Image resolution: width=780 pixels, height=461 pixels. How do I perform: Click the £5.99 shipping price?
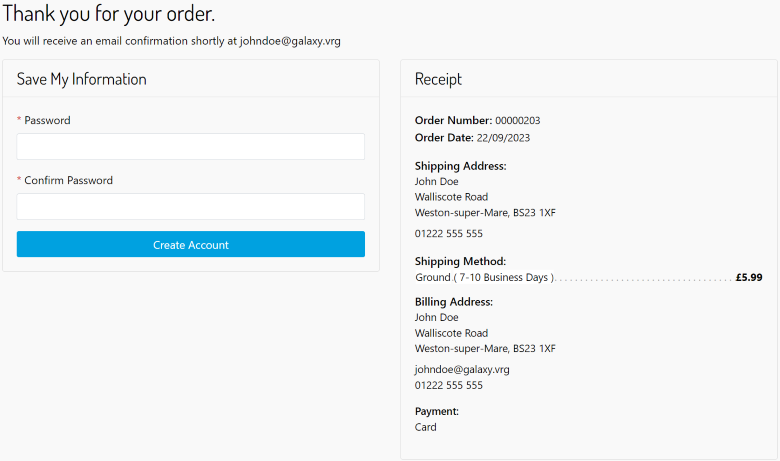pos(748,277)
